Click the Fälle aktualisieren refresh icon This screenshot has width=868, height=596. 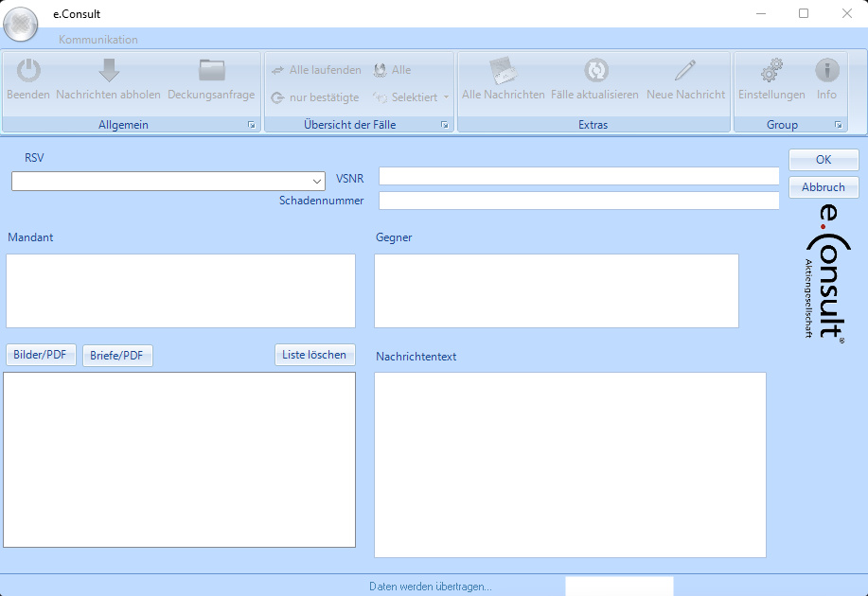(596, 70)
